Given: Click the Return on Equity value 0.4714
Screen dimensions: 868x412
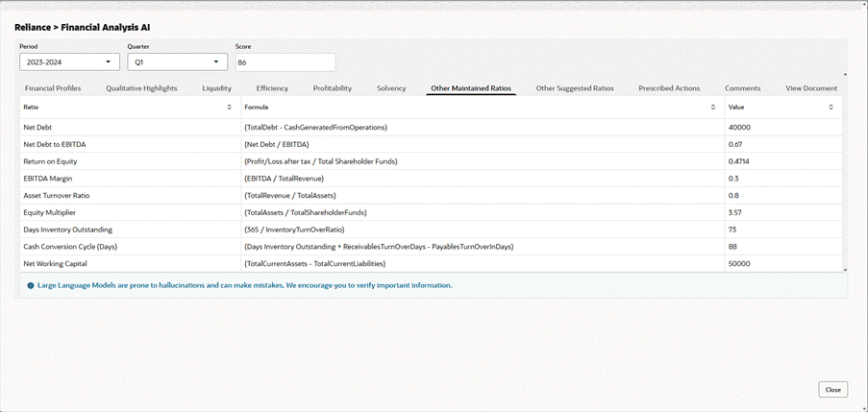Looking at the screenshot, I should [739, 161].
